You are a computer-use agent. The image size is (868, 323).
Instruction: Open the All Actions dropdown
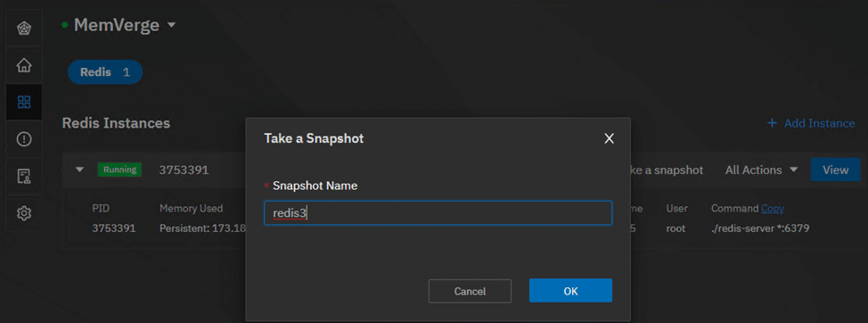click(761, 170)
